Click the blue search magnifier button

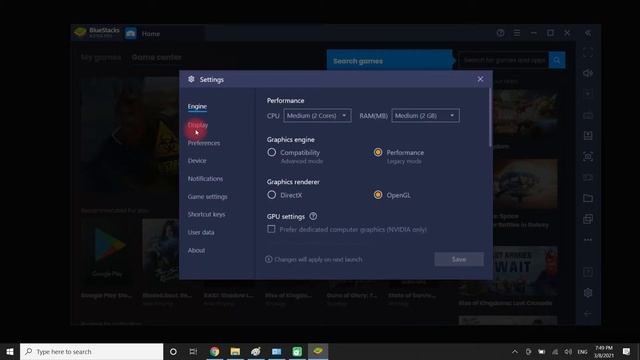pos(557,60)
